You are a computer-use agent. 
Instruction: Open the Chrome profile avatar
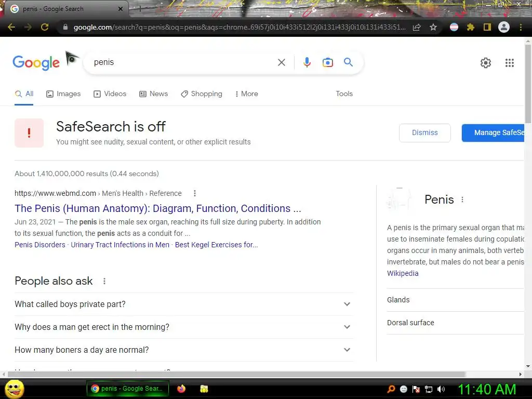504,27
